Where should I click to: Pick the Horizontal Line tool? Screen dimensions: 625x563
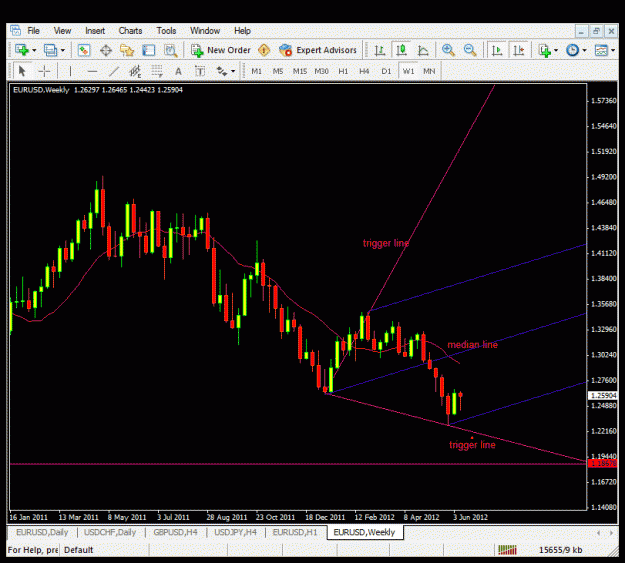point(92,71)
